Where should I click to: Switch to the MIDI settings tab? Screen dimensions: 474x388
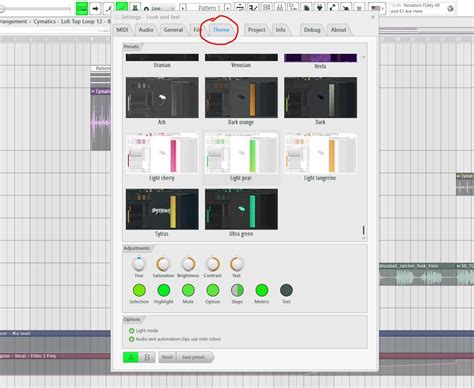coord(122,30)
